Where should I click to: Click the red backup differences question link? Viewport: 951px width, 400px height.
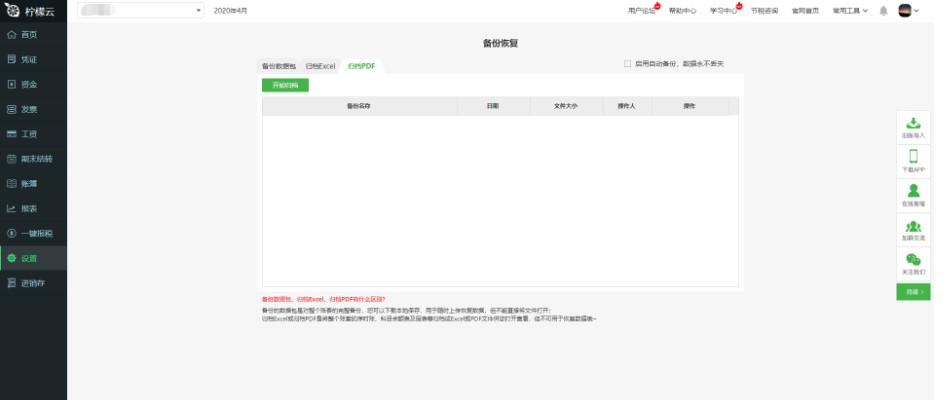(323, 299)
